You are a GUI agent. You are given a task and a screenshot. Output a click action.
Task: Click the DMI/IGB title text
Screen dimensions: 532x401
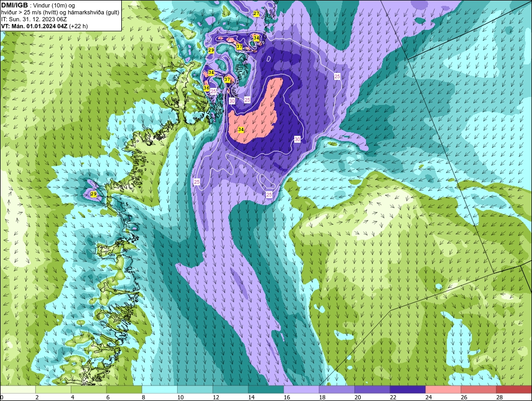pos(14,5)
